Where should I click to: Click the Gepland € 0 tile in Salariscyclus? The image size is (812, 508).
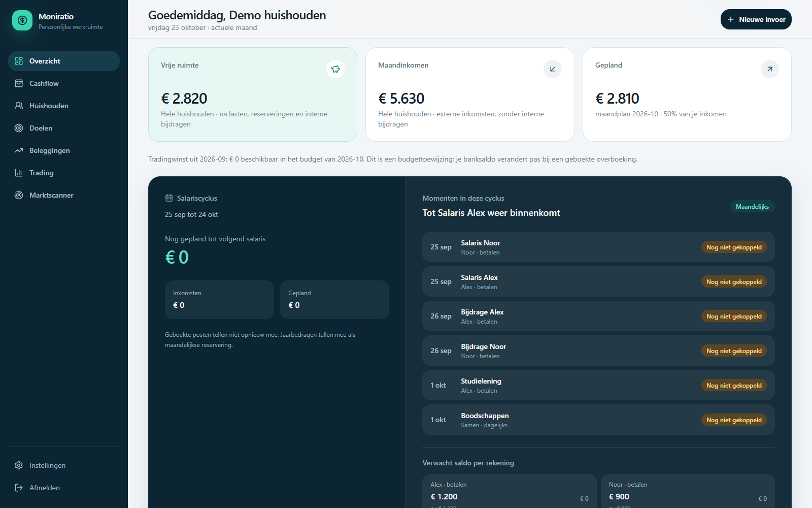(x=334, y=300)
